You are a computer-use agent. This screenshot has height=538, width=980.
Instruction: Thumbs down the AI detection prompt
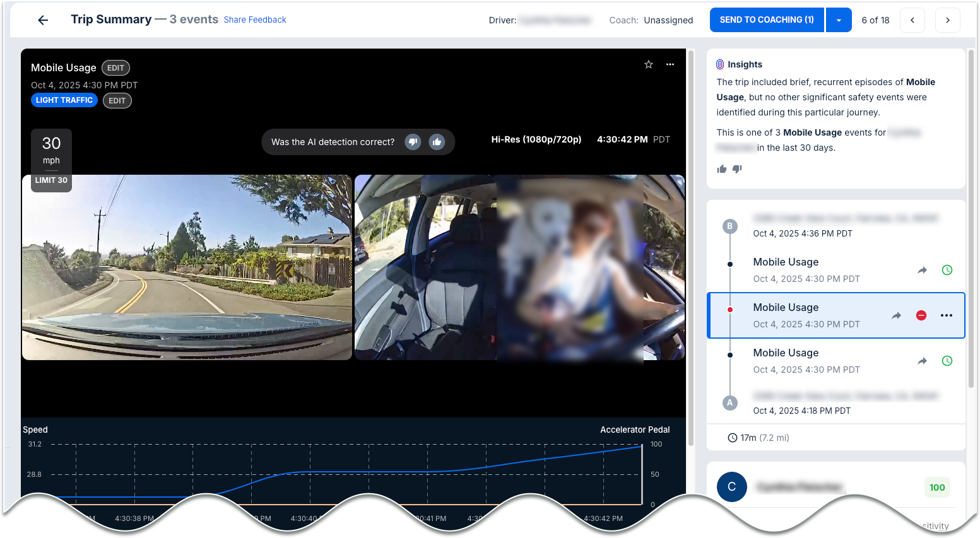(x=413, y=142)
